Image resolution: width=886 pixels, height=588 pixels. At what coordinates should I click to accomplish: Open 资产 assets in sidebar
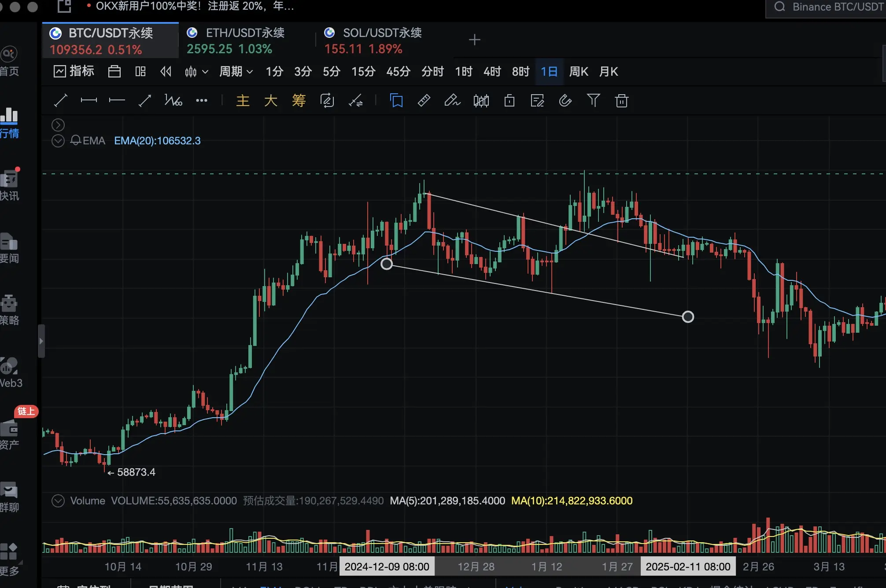9,435
